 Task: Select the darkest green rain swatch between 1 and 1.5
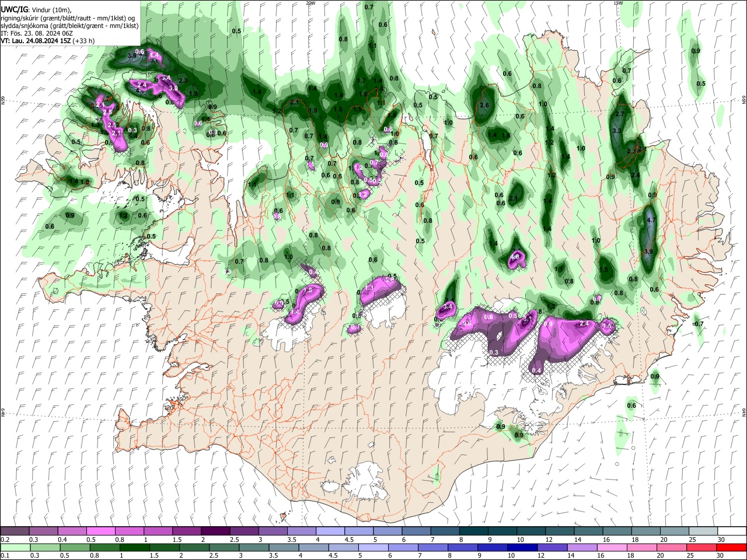click(134, 547)
